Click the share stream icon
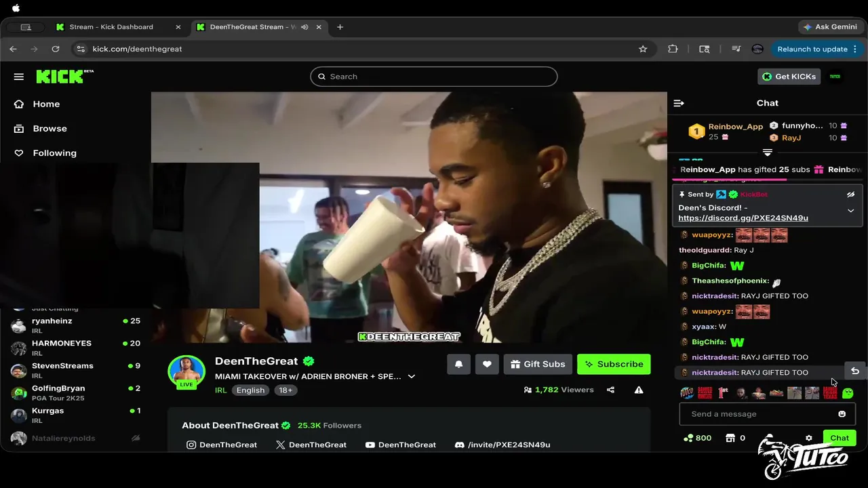This screenshot has height=488, width=868. coord(611,390)
